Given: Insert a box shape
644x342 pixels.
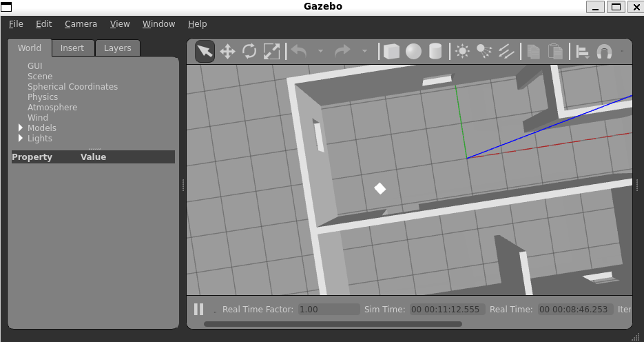Looking at the screenshot, I should point(391,52).
